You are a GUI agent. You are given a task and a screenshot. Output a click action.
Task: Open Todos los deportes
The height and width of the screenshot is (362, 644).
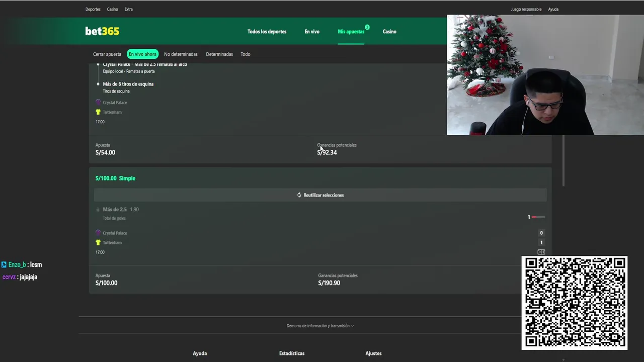(267, 31)
